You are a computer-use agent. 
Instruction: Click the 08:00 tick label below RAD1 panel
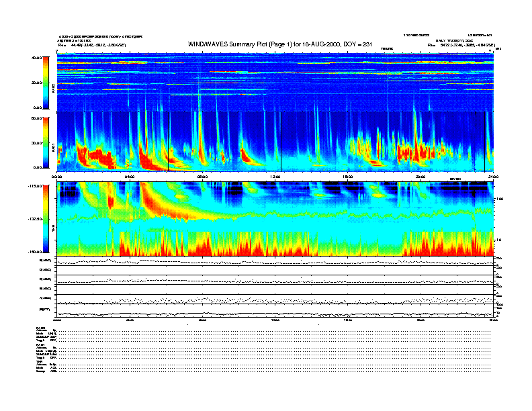[x=202, y=177]
